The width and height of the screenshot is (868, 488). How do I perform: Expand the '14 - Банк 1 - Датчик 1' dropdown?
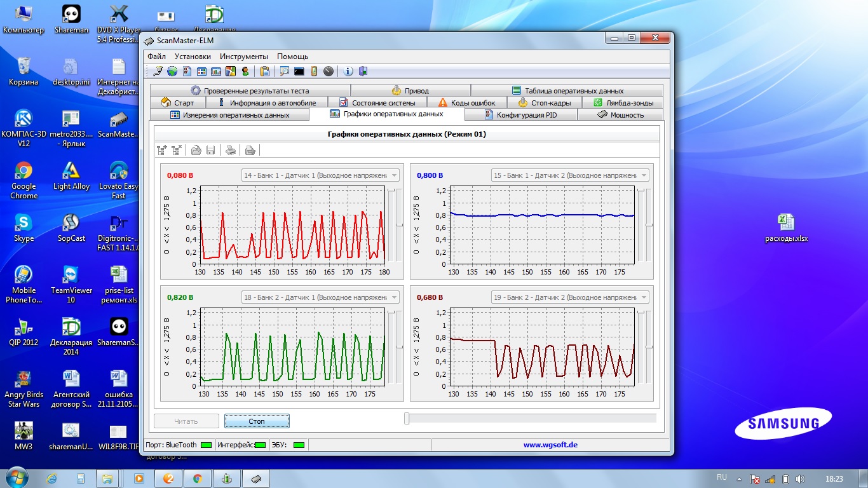pos(394,175)
